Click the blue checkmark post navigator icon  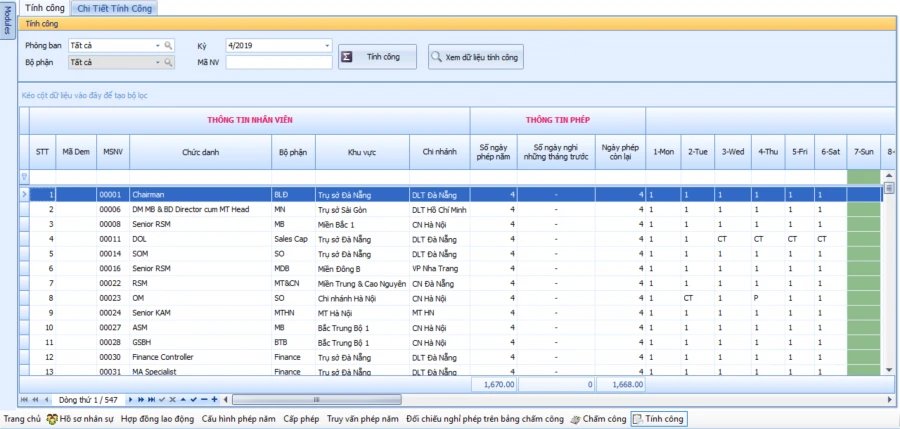pos(193,400)
